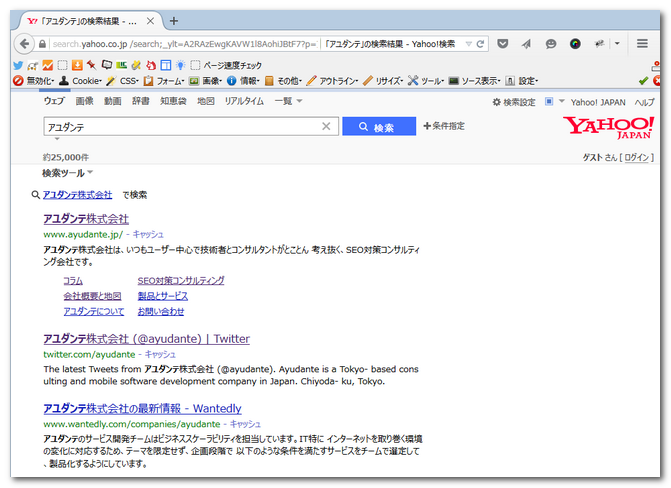Open the 情報 toolbar dropdown
The height and width of the screenshot is (488, 671).
pos(243,80)
